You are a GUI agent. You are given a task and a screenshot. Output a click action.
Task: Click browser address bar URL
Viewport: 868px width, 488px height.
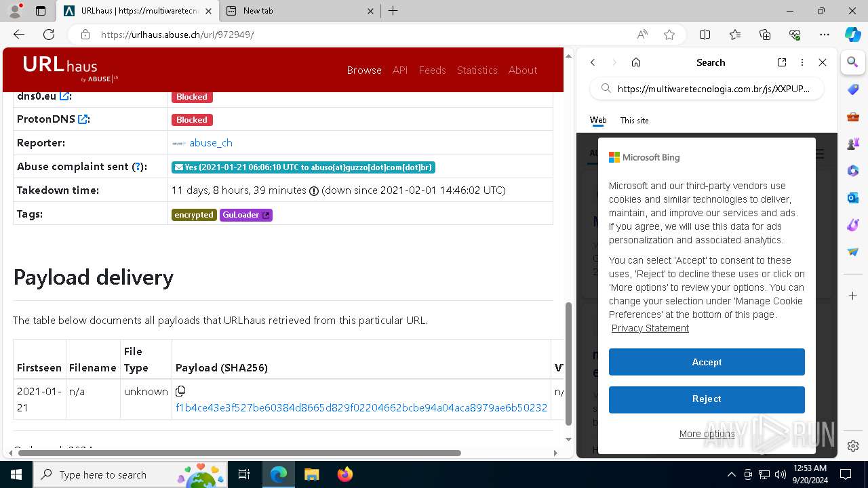click(x=178, y=35)
